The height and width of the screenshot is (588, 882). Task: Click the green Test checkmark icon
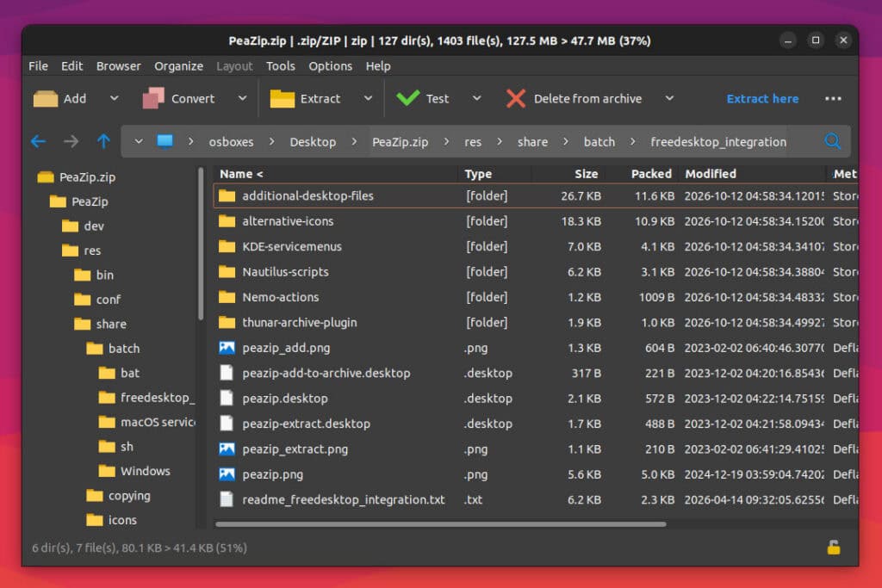(407, 98)
